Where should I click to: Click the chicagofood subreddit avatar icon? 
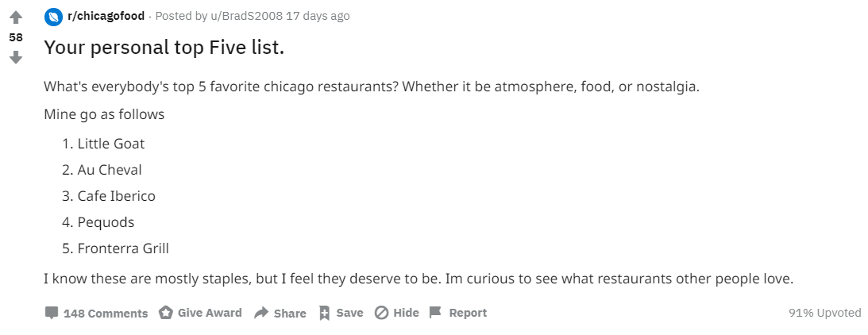pyautogui.click(x=53, y=16)
